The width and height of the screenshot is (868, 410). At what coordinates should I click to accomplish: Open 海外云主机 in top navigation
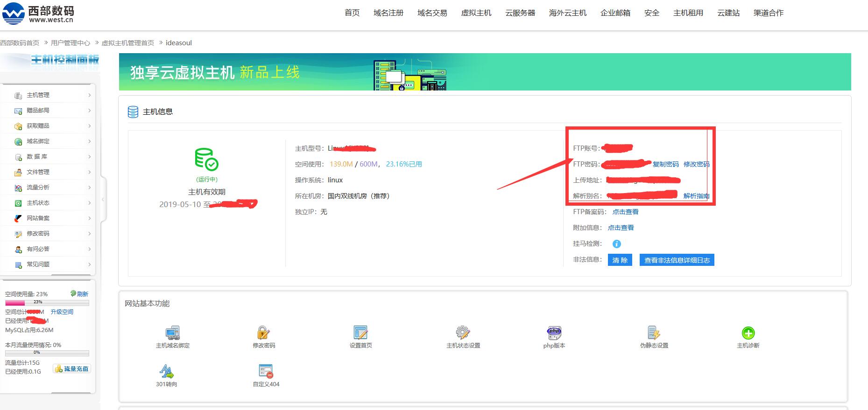[568, 13]
